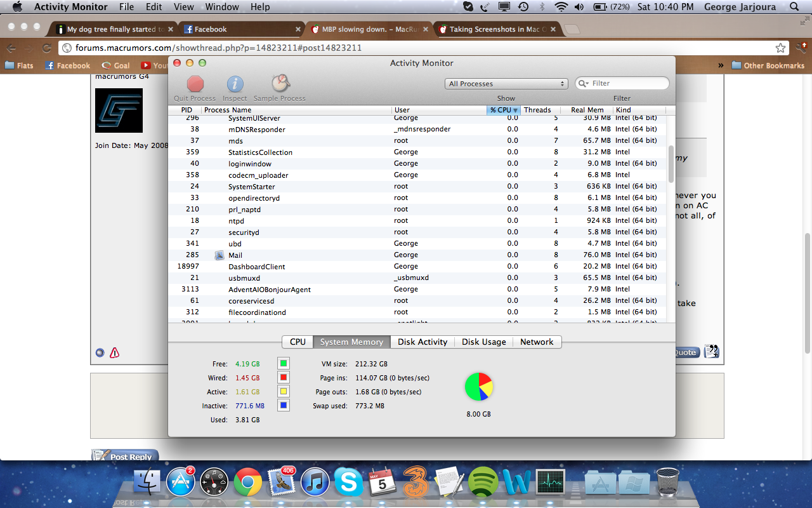The height and width of the screenshot is (508, 812).
Task: Click the Sample Process icon
Action: 280,83
